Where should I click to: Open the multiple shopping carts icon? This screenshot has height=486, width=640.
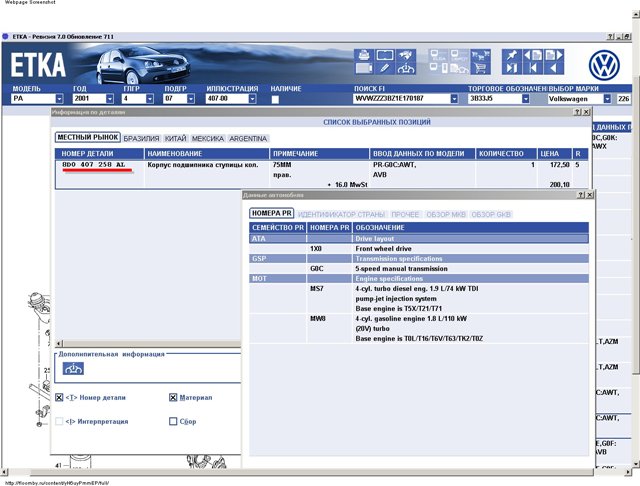tap(480, 55)
